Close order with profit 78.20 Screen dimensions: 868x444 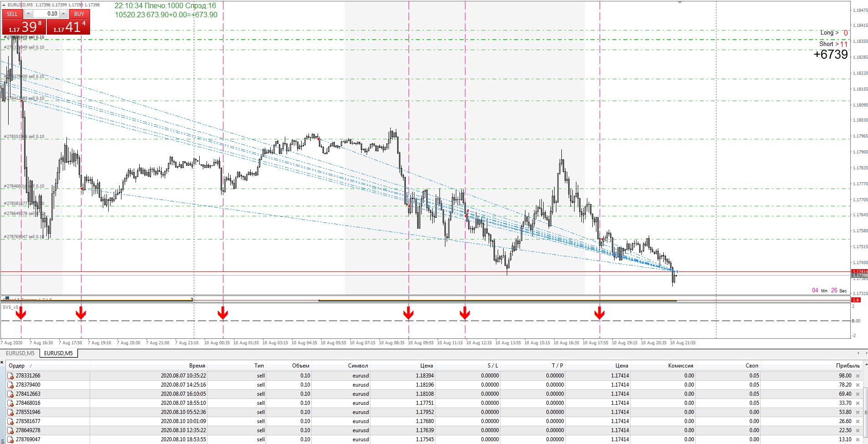point(858,385)
